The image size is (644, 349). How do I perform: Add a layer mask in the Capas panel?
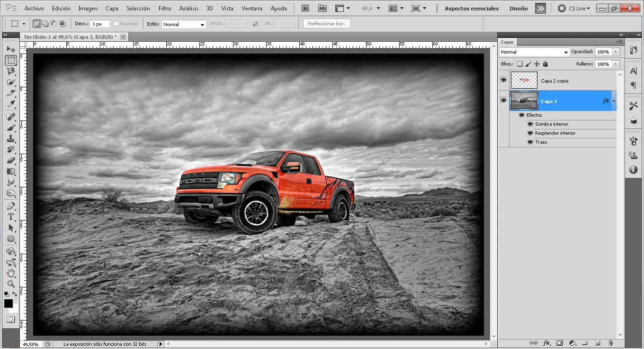click(559, 342)
